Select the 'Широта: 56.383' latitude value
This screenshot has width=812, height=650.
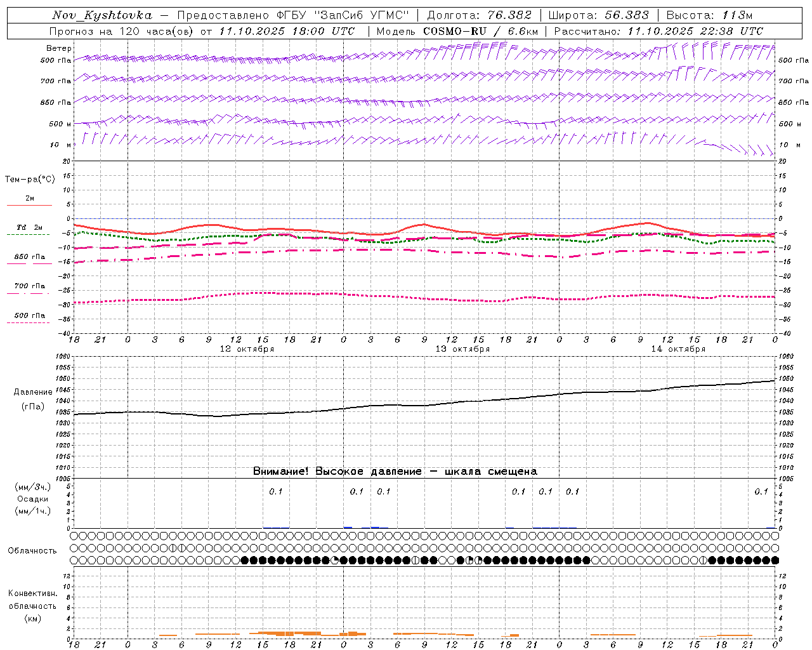click(x=598, y=15)
